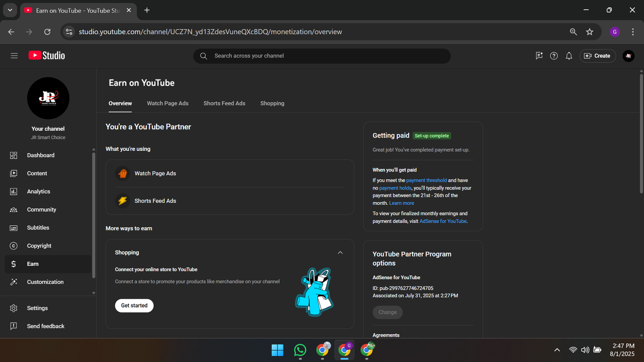The image size is (644, 362).
Task: Click the JR Smart Choice channel picture
Action: [48, 98]
